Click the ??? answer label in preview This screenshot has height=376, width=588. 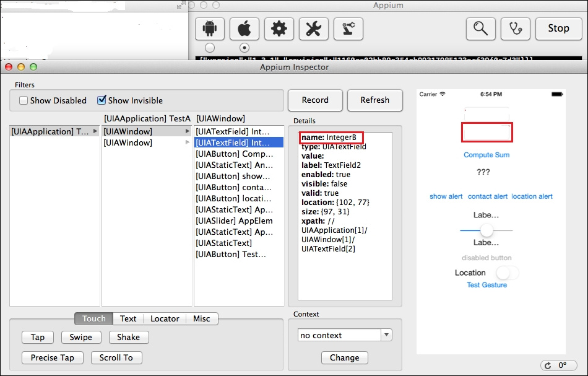[x=483, y=172]
